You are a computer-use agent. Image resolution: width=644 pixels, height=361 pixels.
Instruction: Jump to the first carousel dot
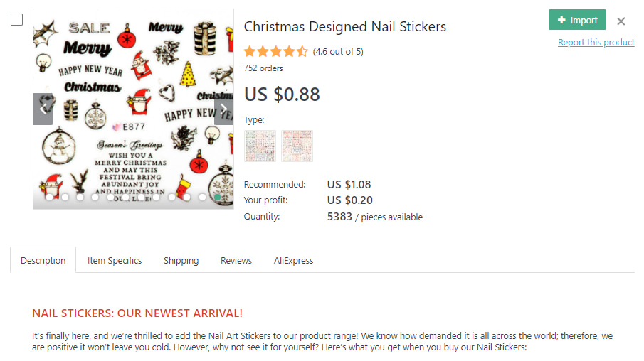click(50, 198)
